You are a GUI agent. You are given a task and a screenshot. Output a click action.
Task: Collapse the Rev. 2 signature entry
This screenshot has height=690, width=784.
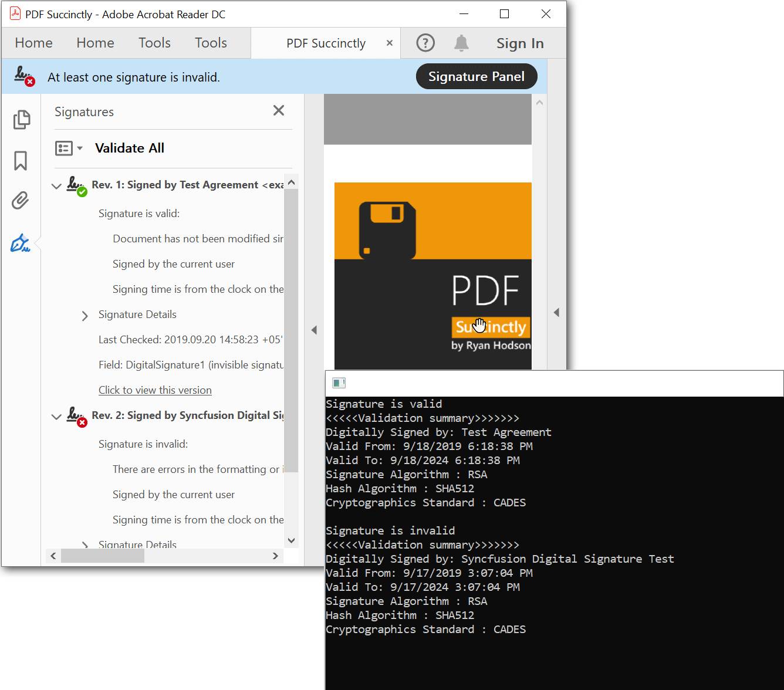56,417
